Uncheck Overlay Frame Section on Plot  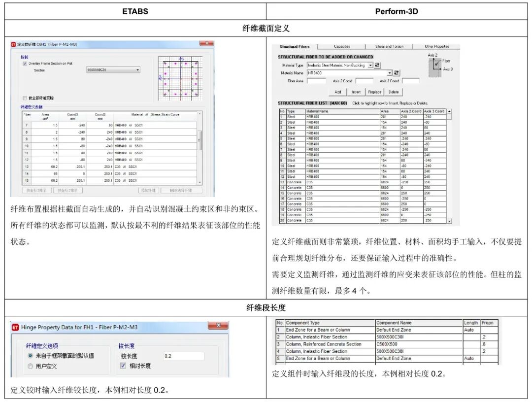tap(25, 63)
